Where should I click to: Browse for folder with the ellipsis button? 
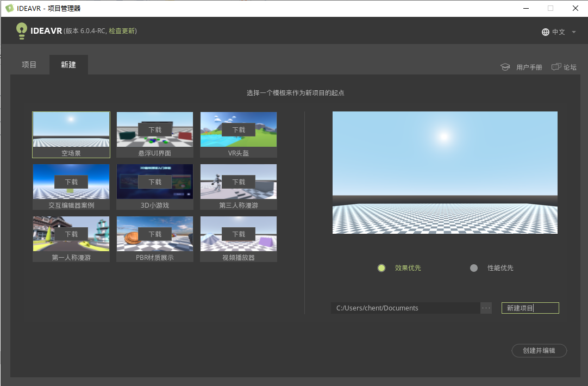(x=486, y=308)
